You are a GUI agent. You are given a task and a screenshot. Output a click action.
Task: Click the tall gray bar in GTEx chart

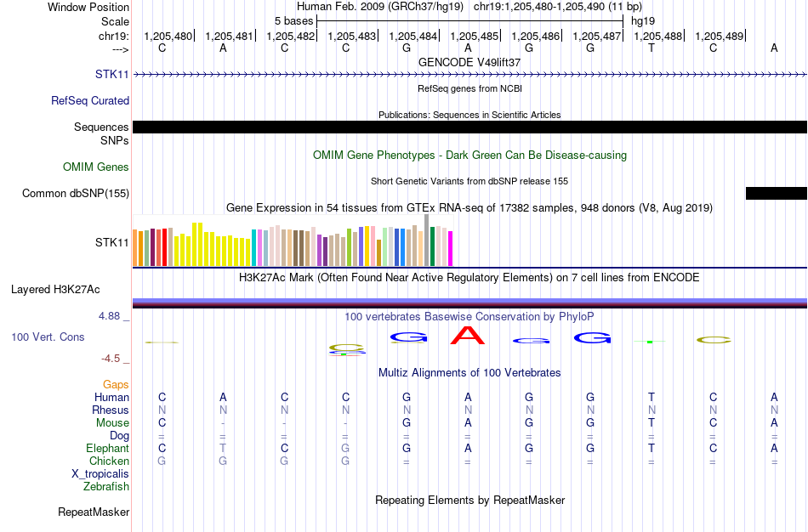pyautogui.click(x=427, y=240)
